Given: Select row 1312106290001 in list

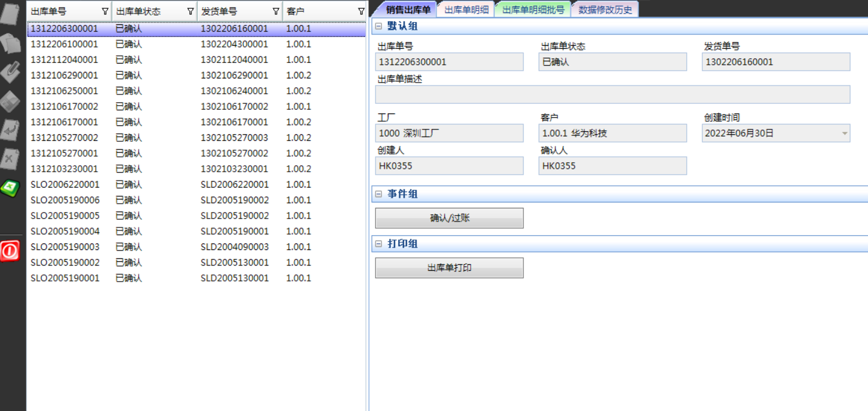Looking at the screenshot, I should point(196,75).
